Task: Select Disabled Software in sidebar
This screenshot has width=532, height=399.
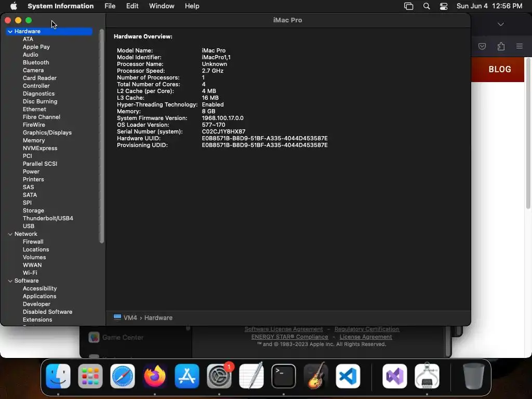Action: click(x=47, y=312)
